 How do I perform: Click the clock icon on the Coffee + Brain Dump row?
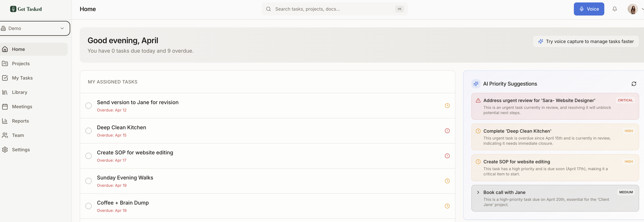(447, 206)
